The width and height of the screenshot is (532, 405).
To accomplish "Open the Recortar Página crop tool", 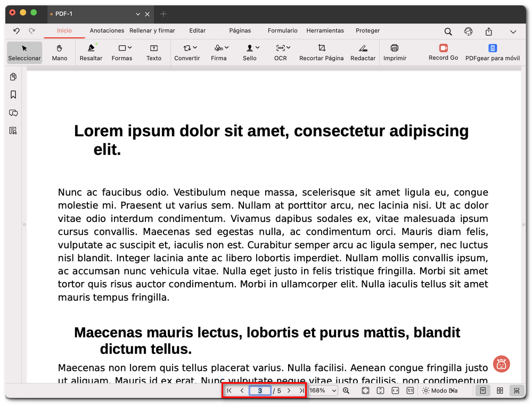I will [322, 52].
